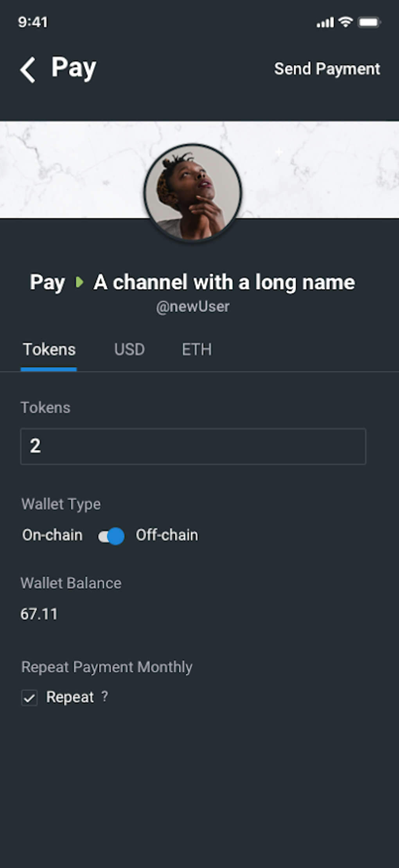Click the Wi-Fi status icon
Screen dimensions: 399x868
point(345,22)
